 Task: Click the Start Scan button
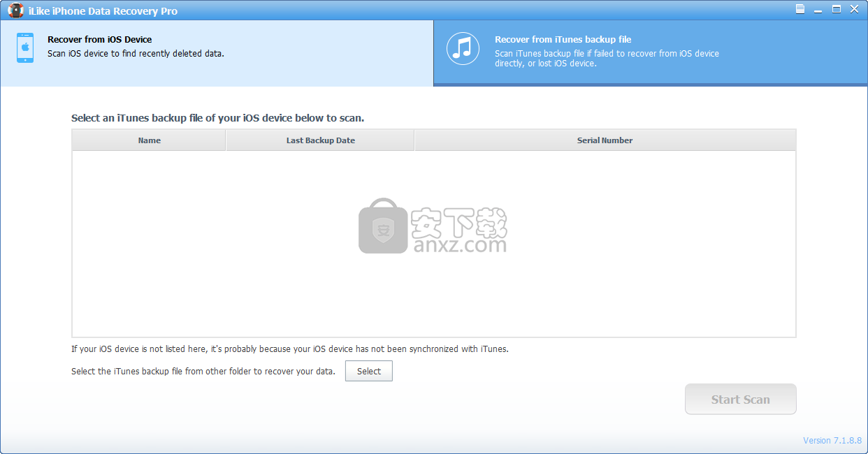point(741,400)
